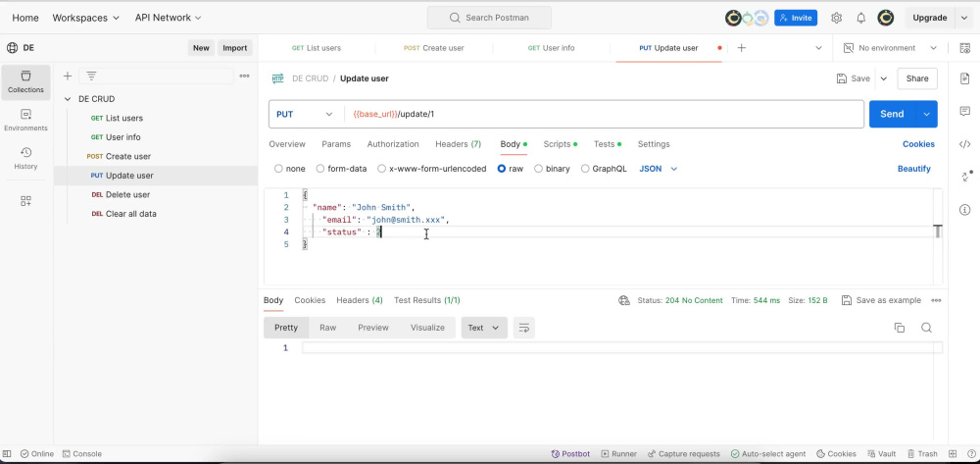Screen dimensions: 980x464
Task: Toggle response line wrap icon
Action: pyautogui.click(x=523, y=328)
